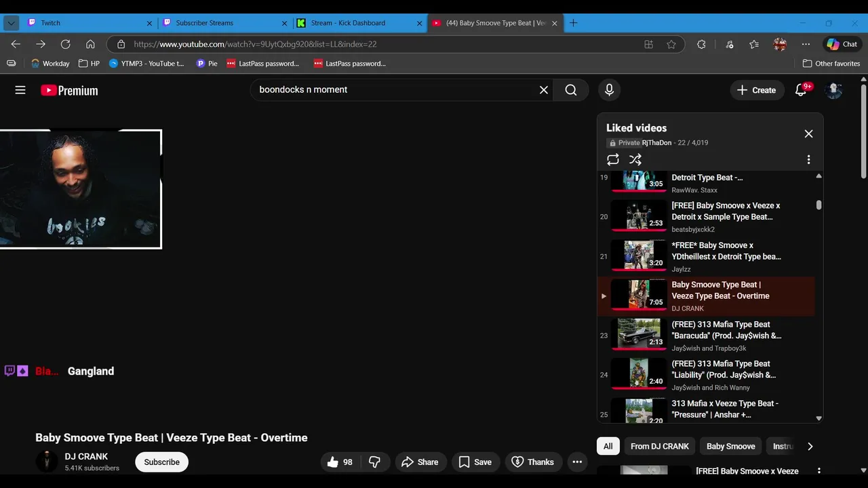Play RawWav. Staxx Detroit Type Beat item
868x488 pixels.
click(706, 183)
